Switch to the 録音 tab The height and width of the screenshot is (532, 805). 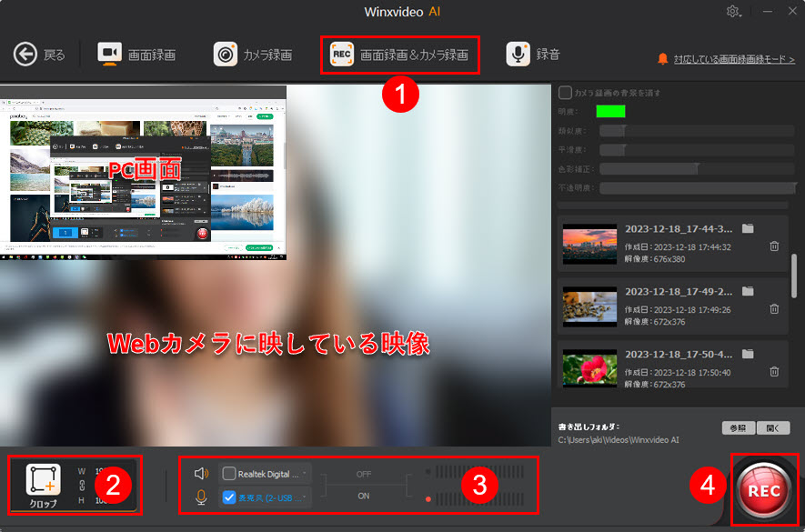click(532, 55)
